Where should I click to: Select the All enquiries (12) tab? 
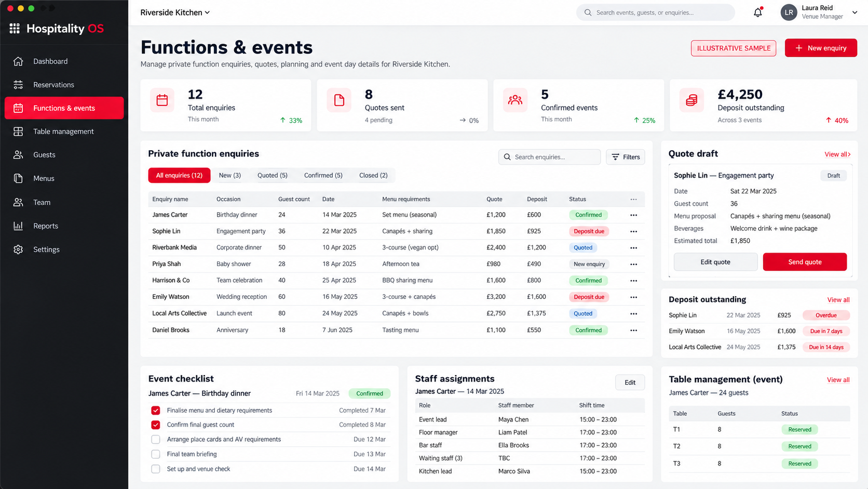(x=179, y=176)
